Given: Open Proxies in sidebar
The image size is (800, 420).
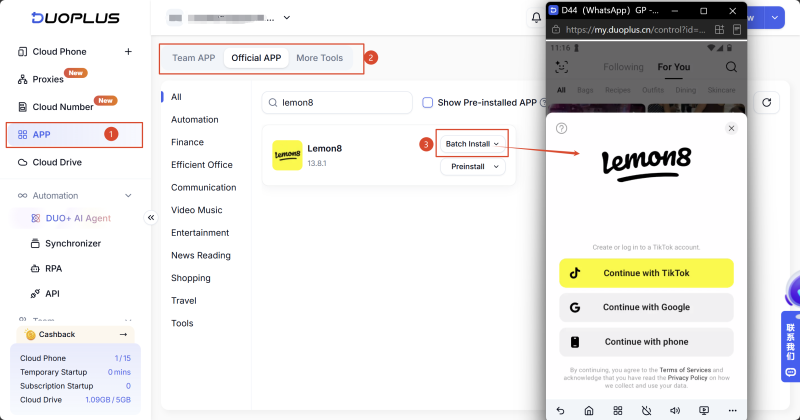Looking at the screenshot, I should click(x=47, y=79).
